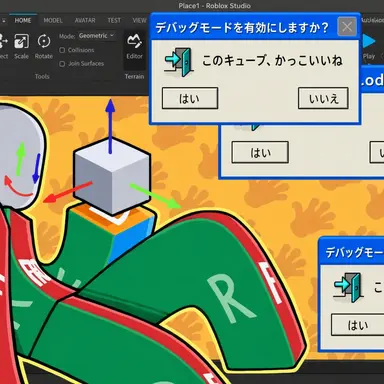The width and height of the screenshot is (384, 384).
Task: Close the front debug mode dialog
Action: (x=347, y=26)
